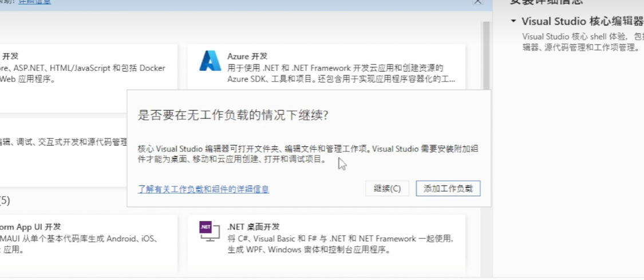Open the 详细信息 link in the top banner

point(35,2)
